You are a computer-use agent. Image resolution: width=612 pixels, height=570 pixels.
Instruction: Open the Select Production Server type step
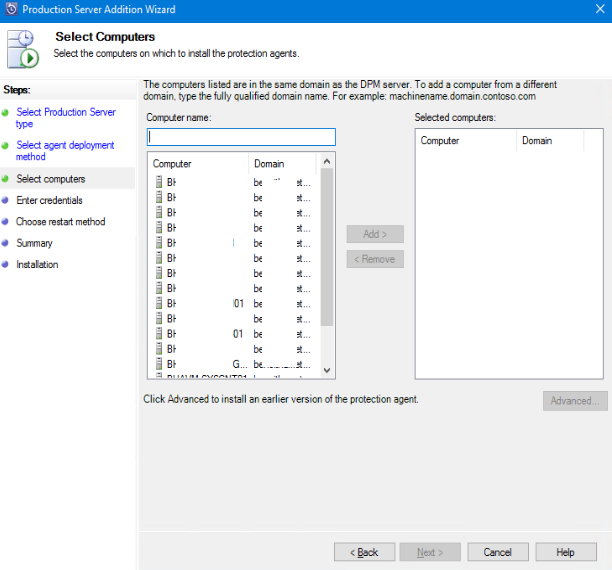(65, 118)
